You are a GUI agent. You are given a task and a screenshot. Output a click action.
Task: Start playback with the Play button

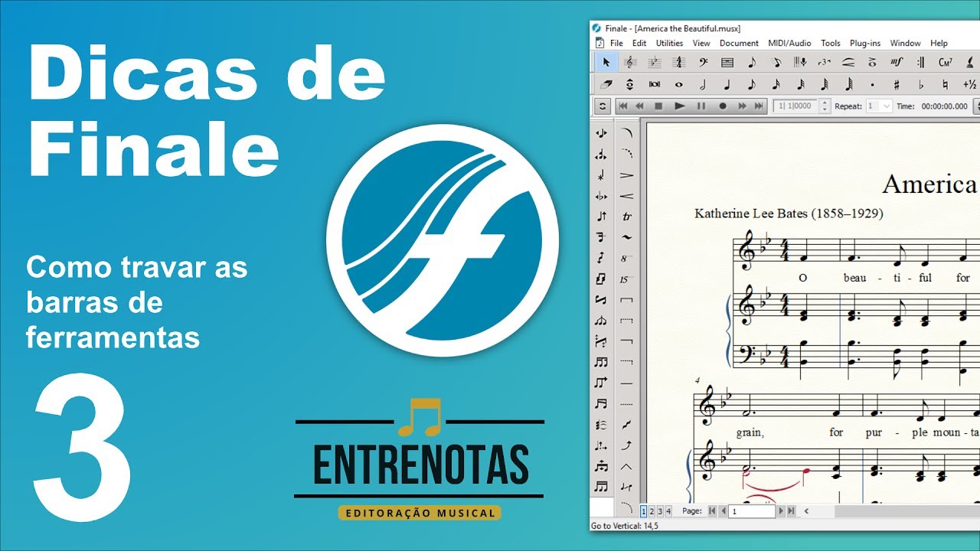click(x=679, y=106)
